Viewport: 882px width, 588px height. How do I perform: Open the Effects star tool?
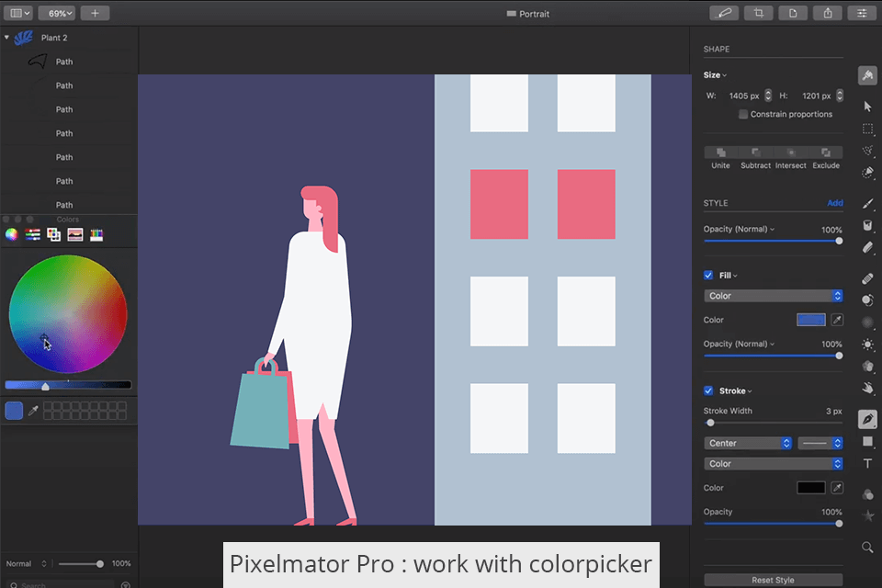(x=867, y=516)
